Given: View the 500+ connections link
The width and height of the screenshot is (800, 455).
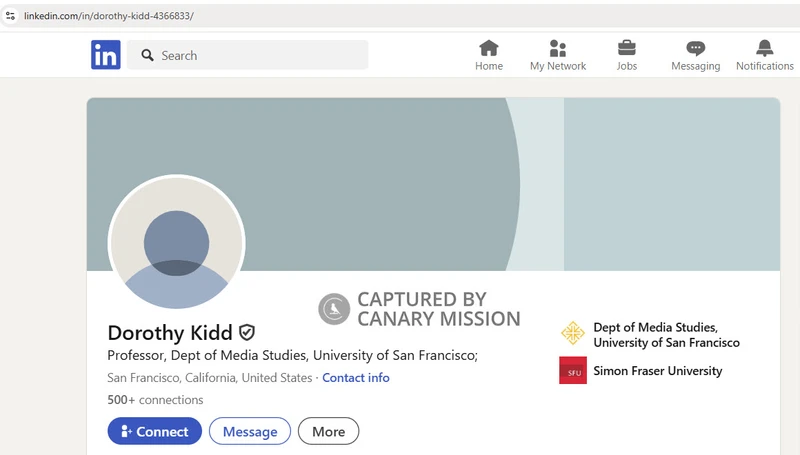Looking at the screenshot, I should (155, 399).
